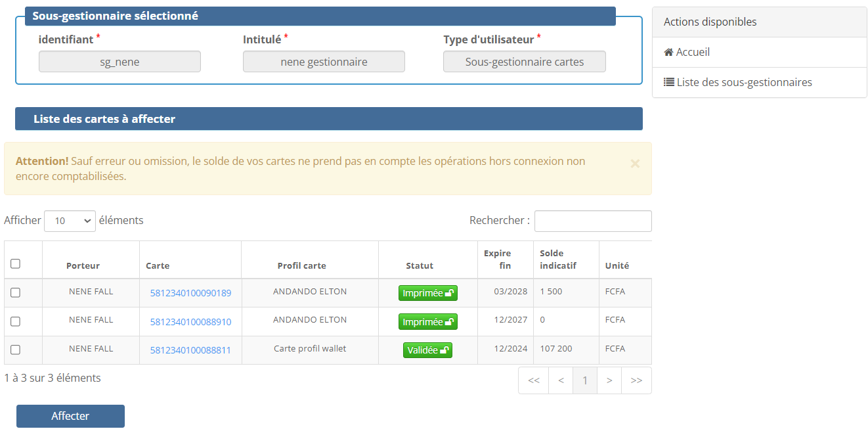Sort table by Porteur column header
Screen dimensions: 868x431
point(83,266)
